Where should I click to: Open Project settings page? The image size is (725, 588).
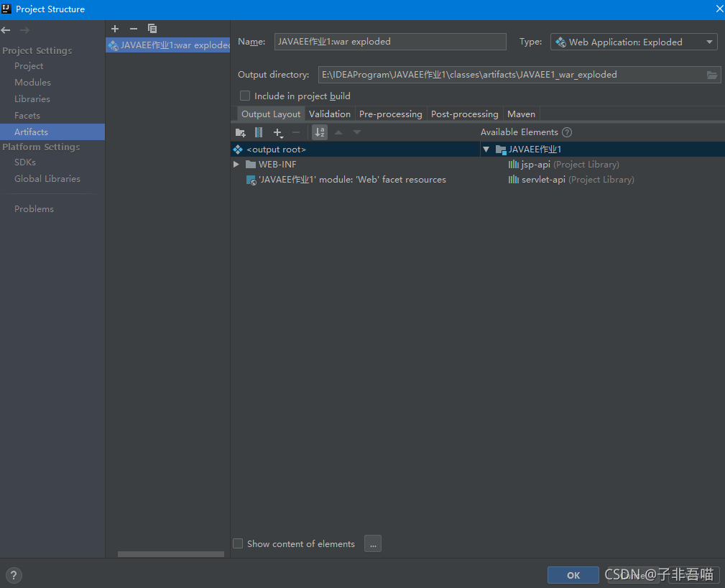pos(29,65)
